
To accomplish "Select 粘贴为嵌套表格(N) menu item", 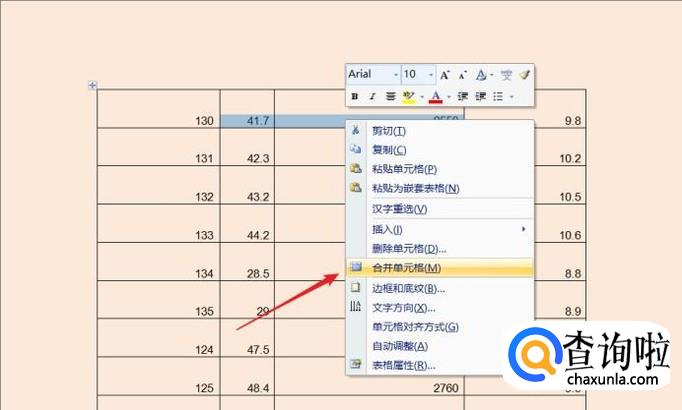I will click(440, 188).
